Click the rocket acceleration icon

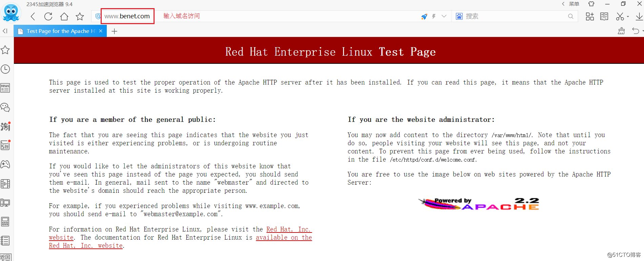pos(424,16)
